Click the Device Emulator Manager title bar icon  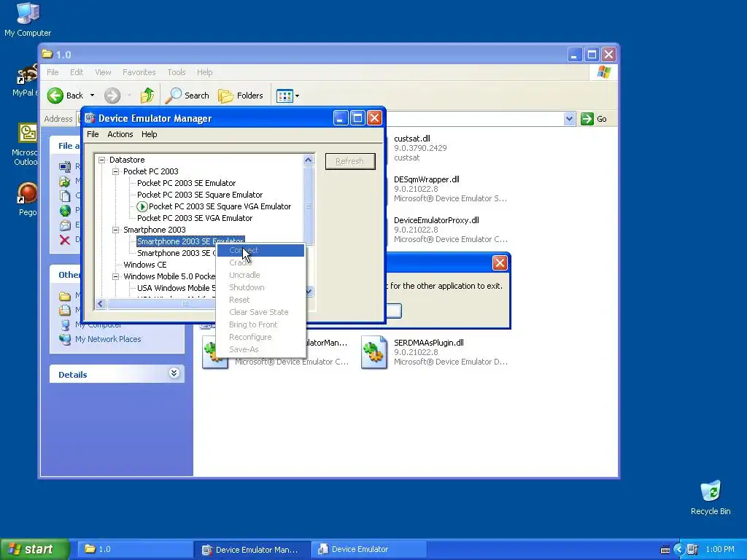click(x=90, y=118)
